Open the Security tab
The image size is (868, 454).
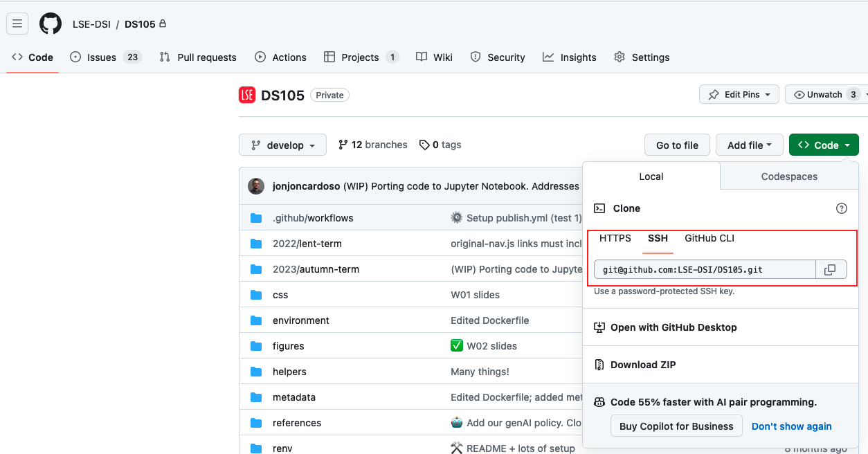click(498, 57)
